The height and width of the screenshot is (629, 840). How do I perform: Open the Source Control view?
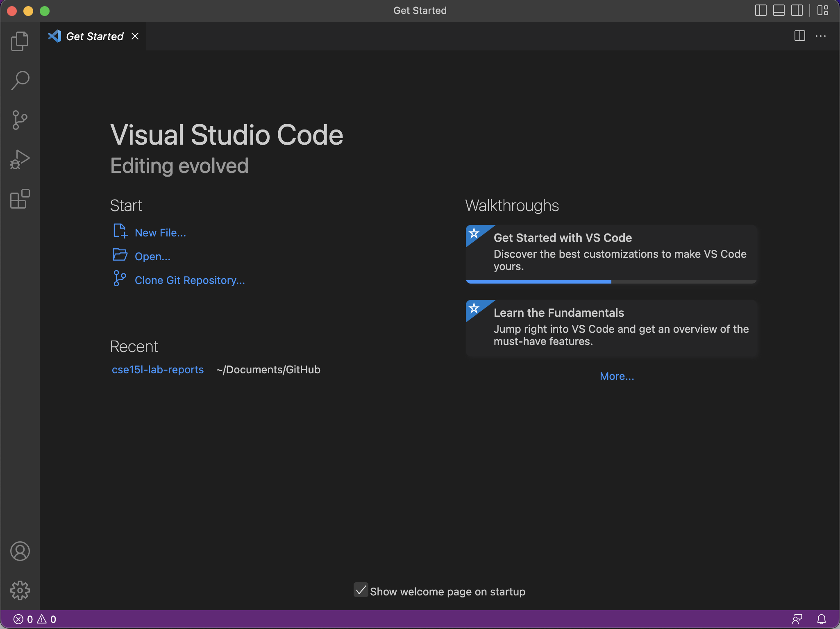20,120
